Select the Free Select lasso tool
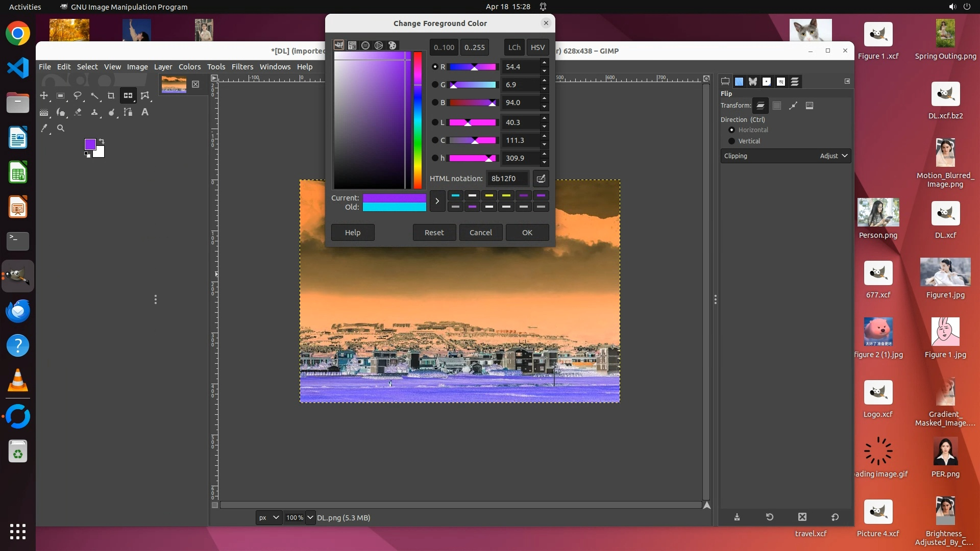This screenshot has height=551, width=980. 78,95
